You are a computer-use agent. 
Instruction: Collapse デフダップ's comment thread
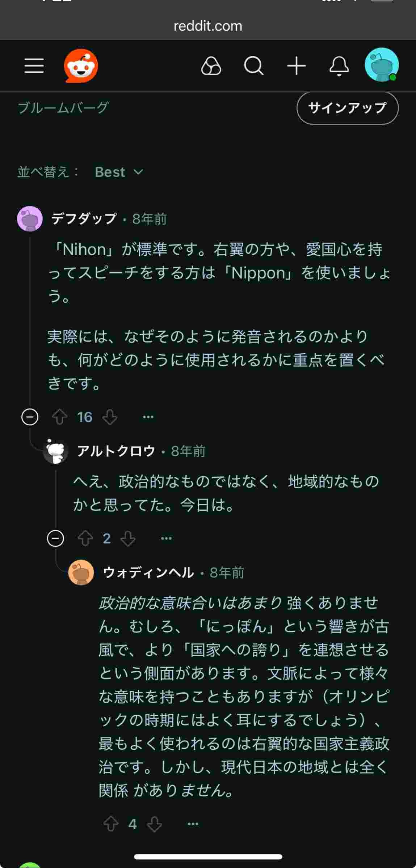[x=30, y=417]
